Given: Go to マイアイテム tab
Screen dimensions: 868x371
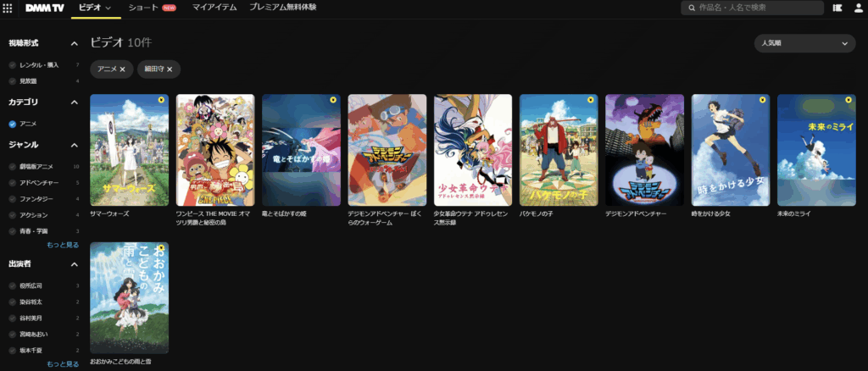Looking at the screenshot, I should (x=214, y=8).
